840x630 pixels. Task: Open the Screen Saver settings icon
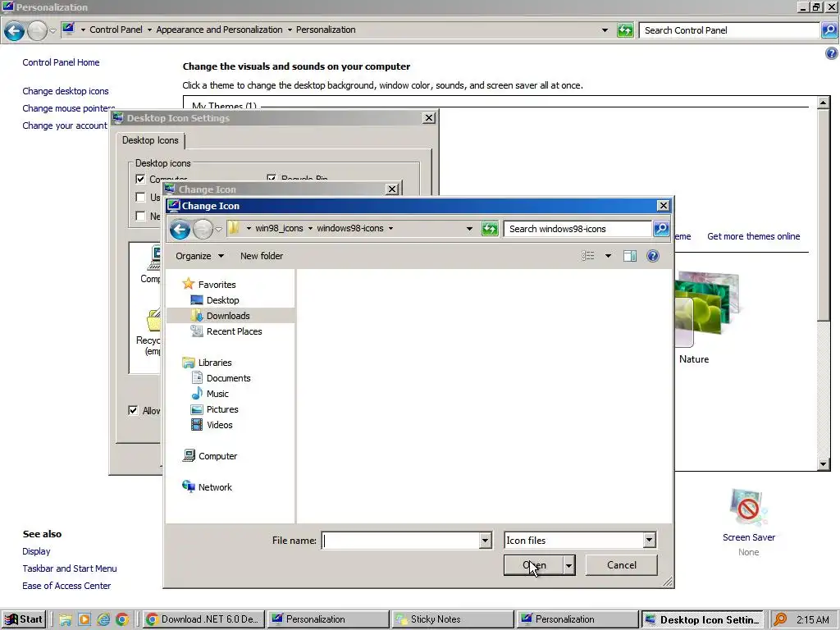(x=748, y=507)
